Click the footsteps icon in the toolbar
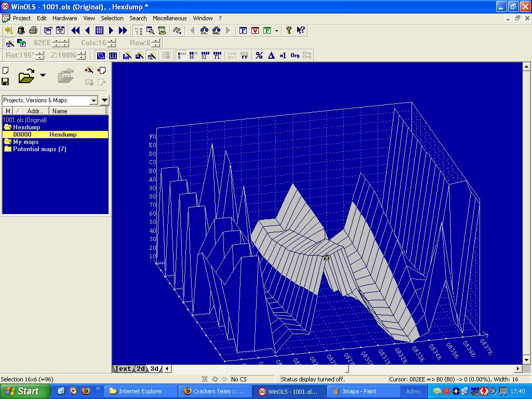Image resolution: width=532 pixels, height=399 pixels. click(x=177, y=31)
